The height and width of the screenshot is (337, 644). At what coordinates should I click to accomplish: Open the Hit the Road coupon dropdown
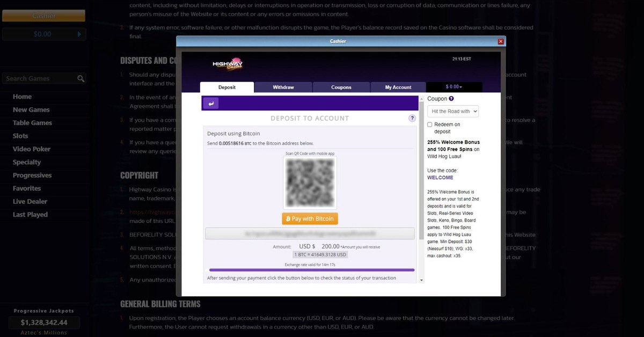(x=453, y=111)
